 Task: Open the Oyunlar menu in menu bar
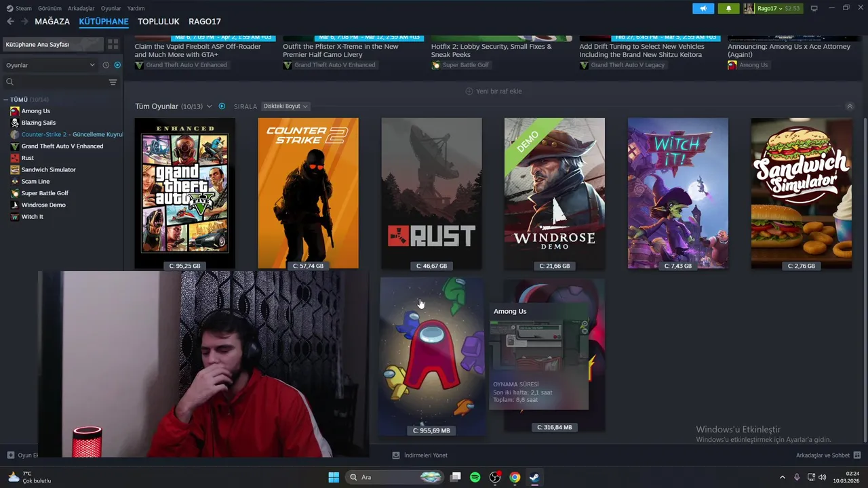pyautogui.click(x=111, y=8)
